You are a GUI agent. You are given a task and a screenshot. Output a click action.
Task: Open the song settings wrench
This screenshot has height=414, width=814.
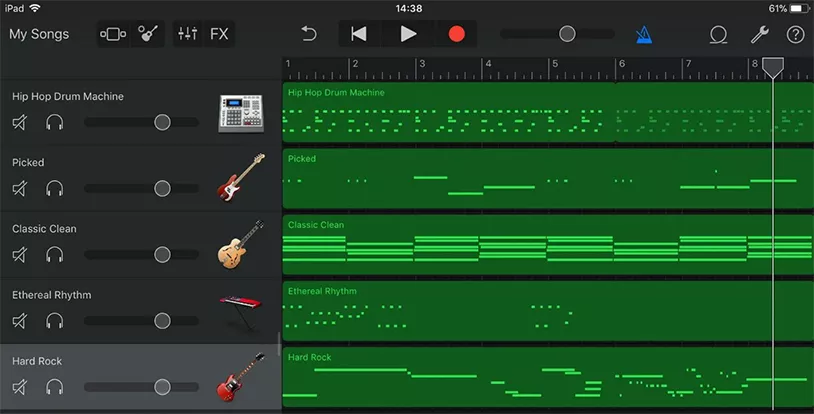click(759, 35)
